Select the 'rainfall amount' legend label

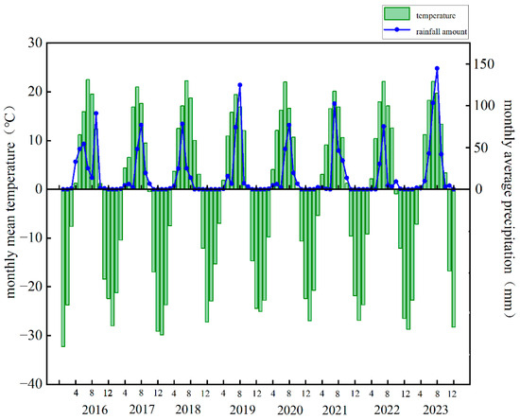click(x=442, y=32)
